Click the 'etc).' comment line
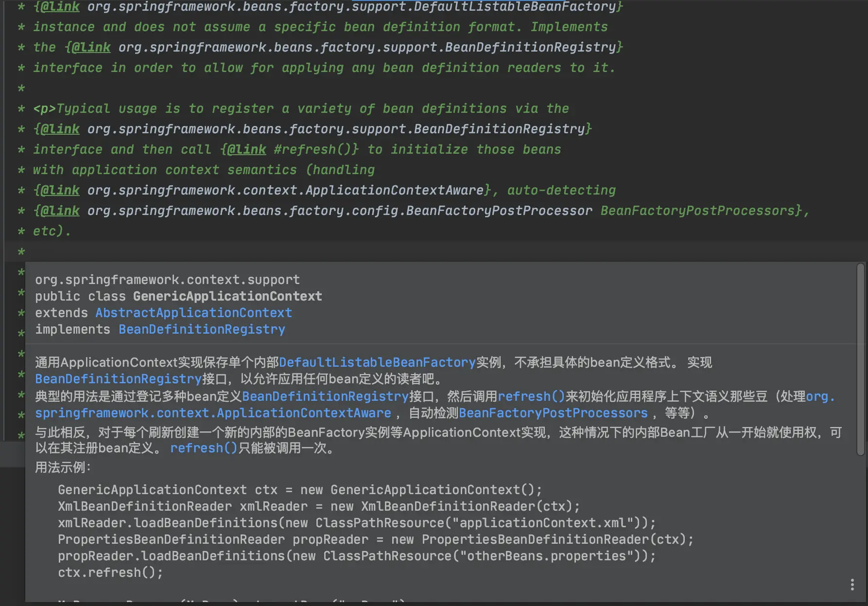Screen dimensions: 868x606 tap(52, 231)
